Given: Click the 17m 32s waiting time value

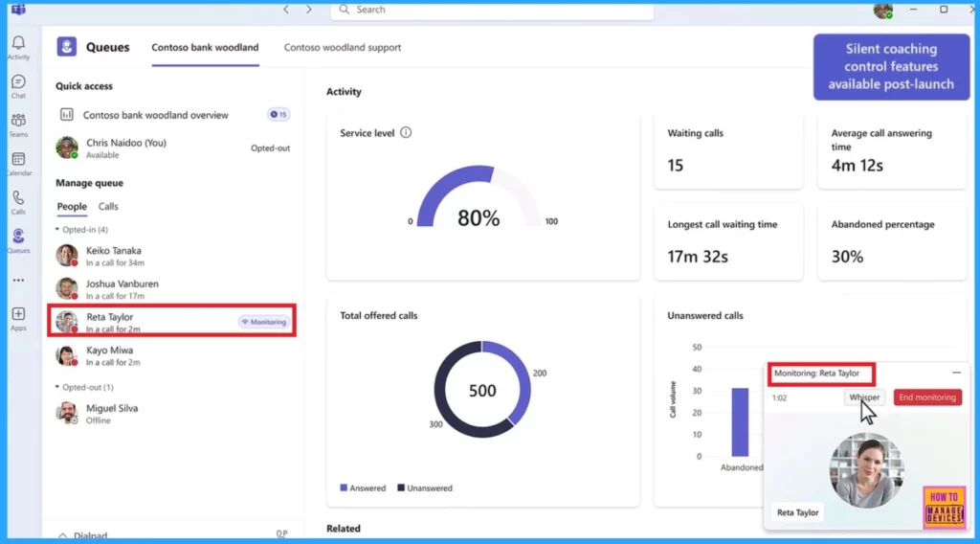Looking at the screenshot, I should pos(698,257).
